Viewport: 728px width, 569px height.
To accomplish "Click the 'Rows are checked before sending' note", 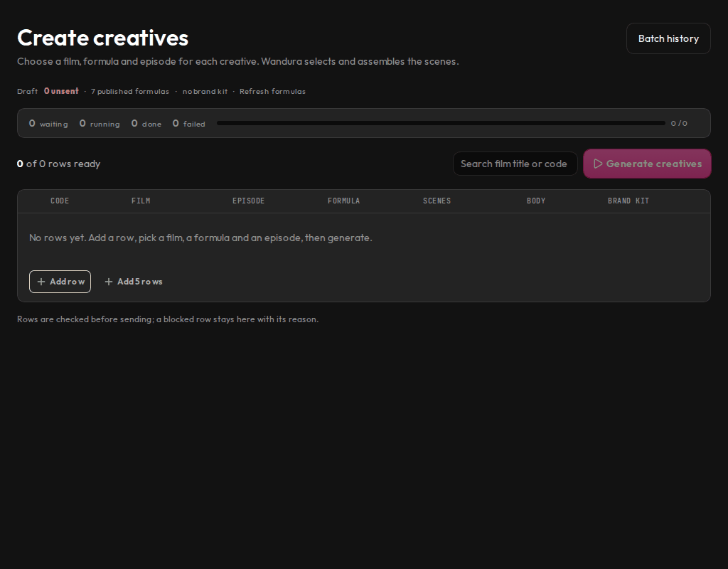I will (x=168, y=319).
